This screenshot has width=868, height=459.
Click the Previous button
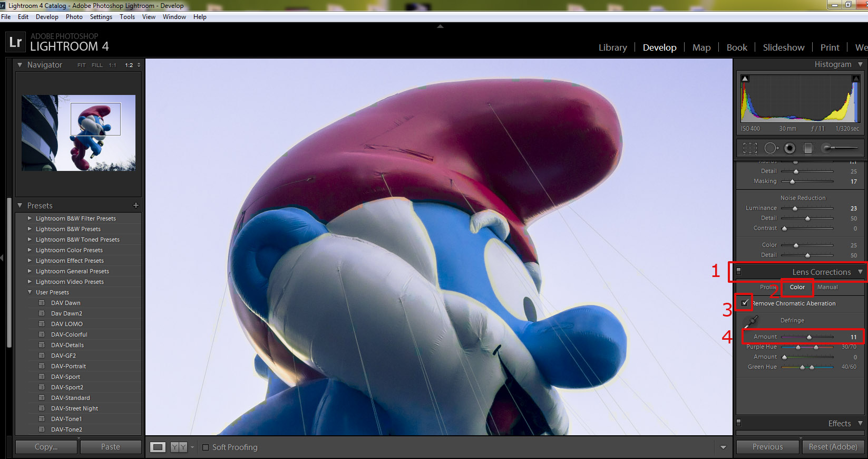coord(767,447)
